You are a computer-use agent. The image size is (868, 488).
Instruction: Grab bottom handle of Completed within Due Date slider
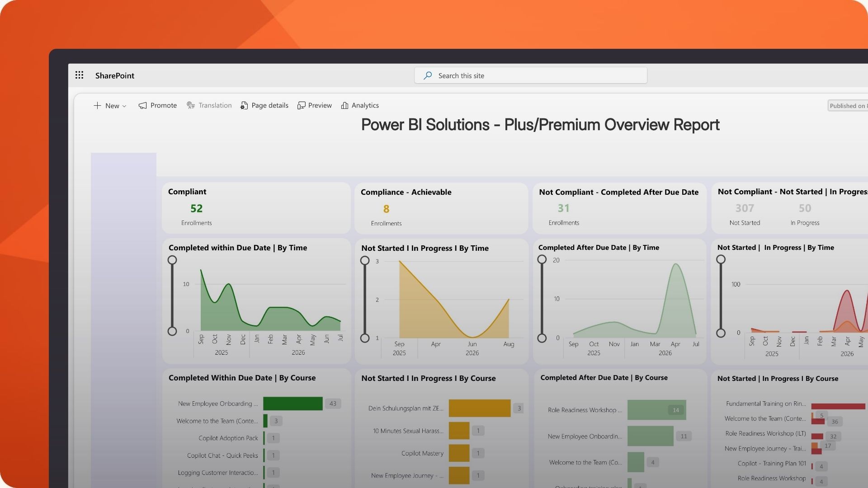(172, 331)
